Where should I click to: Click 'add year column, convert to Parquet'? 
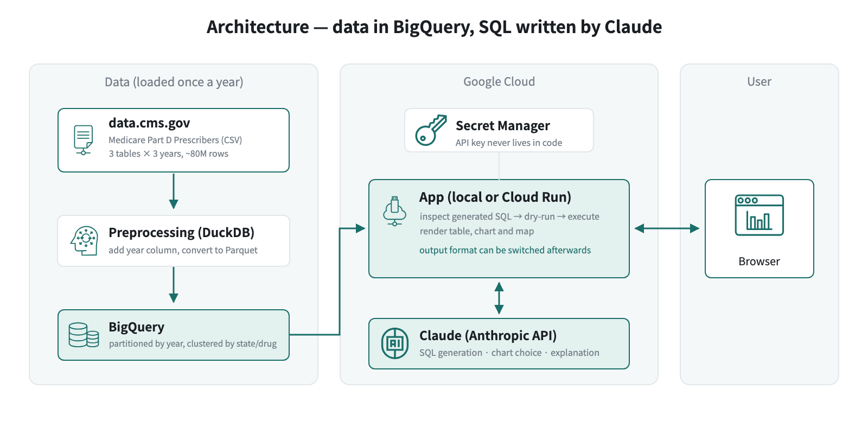[x=183, y=250]
